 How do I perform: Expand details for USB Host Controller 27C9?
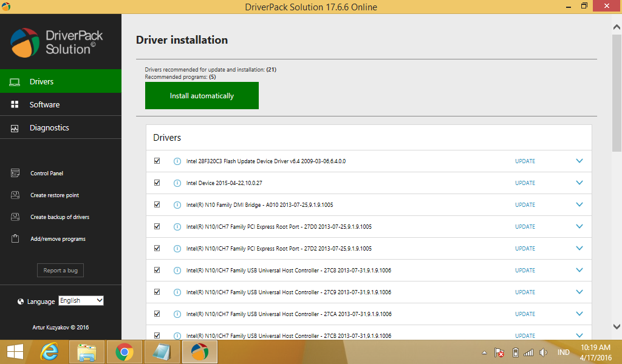click(x=579, y=292)
